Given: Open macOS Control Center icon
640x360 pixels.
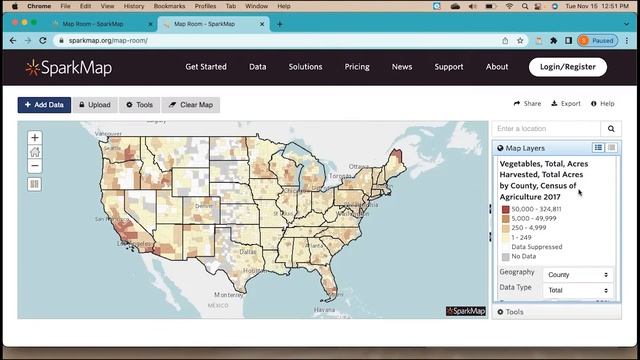Looking at the screenshot, I should coord(539,6).
